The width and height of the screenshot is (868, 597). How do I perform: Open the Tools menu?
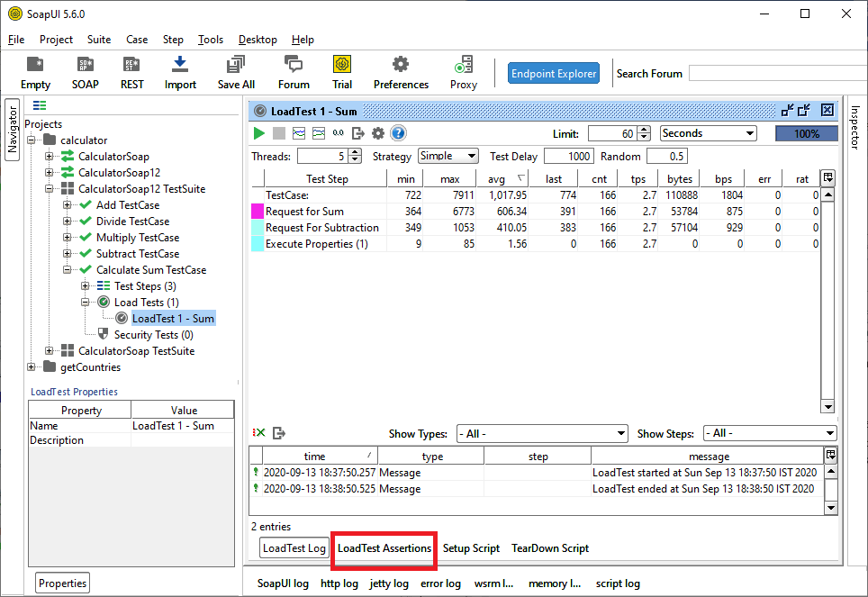pyautogui.click(x=210, y=40)
